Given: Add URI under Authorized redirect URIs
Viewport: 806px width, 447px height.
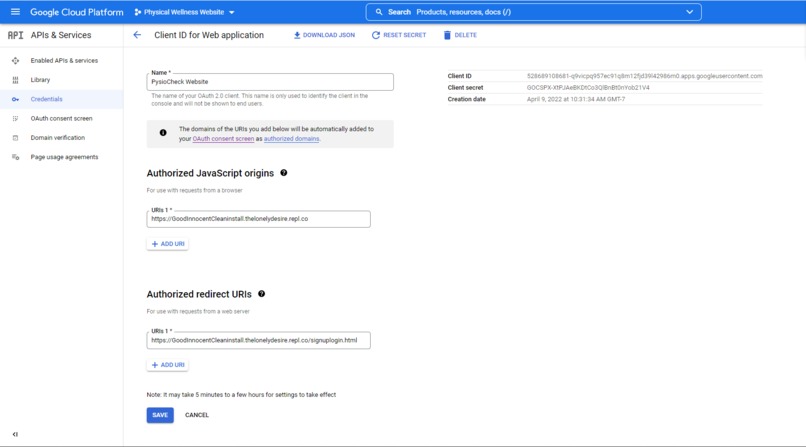Looking at the screenshot, I should (168, 365).
